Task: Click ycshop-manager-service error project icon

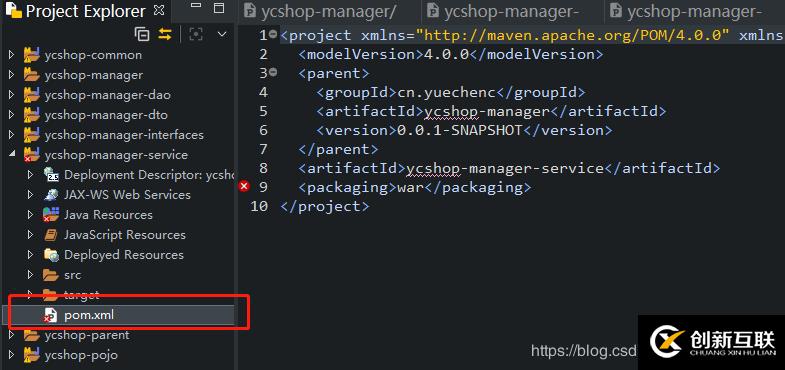Action: tap(31, 155)
